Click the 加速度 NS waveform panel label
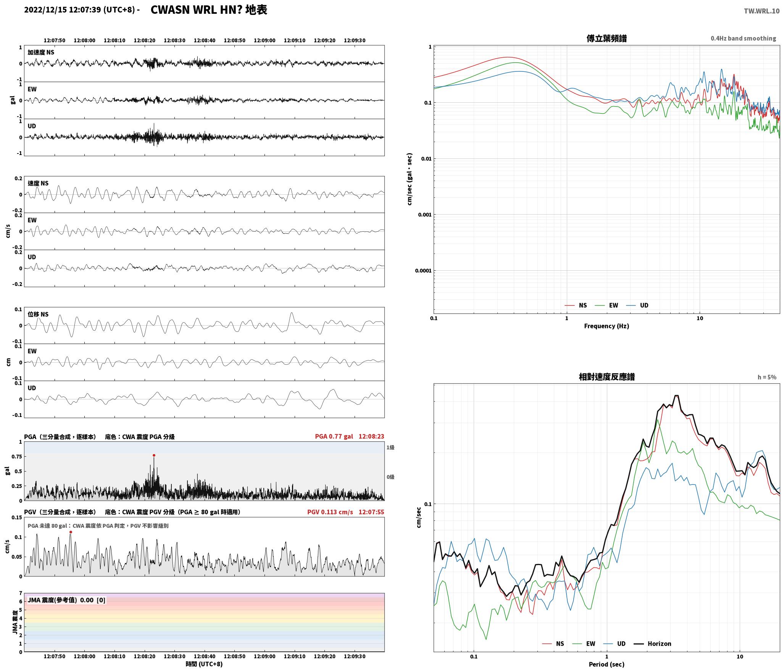 pyautogui.click(x=41, y=52)
